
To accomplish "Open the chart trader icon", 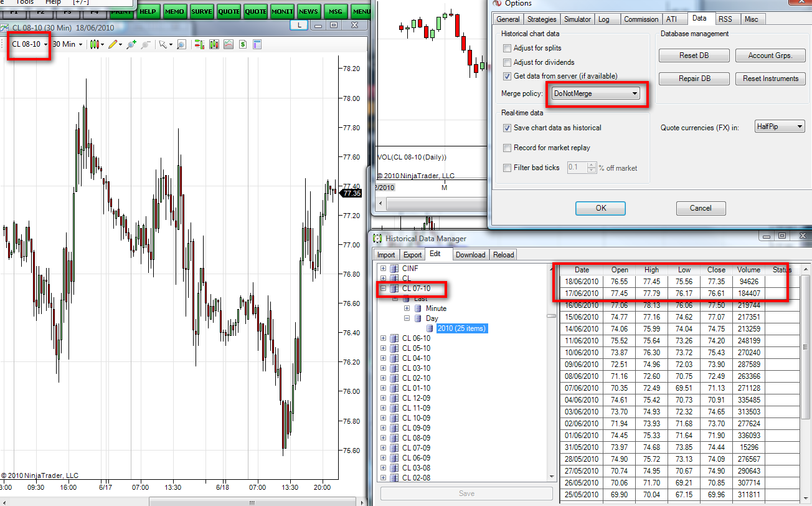I will pyautogui.click(x=199, y=44).
